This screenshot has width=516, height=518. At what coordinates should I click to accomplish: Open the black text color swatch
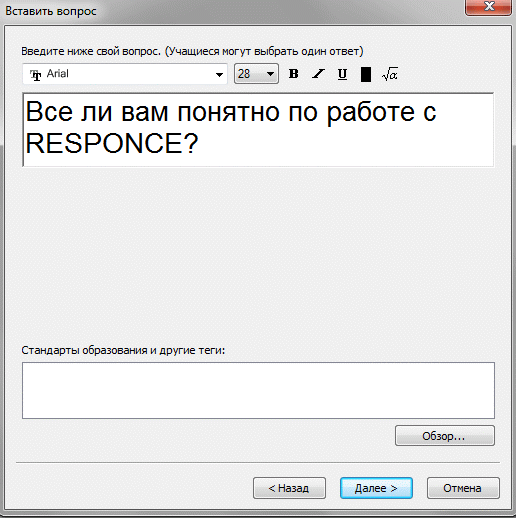[366, 74]
